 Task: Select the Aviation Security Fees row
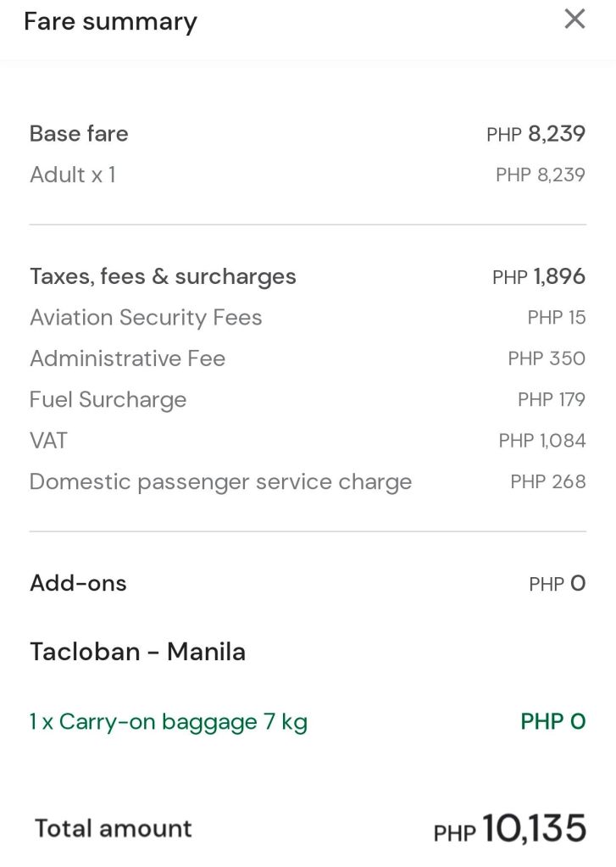[x=146, y=318]
